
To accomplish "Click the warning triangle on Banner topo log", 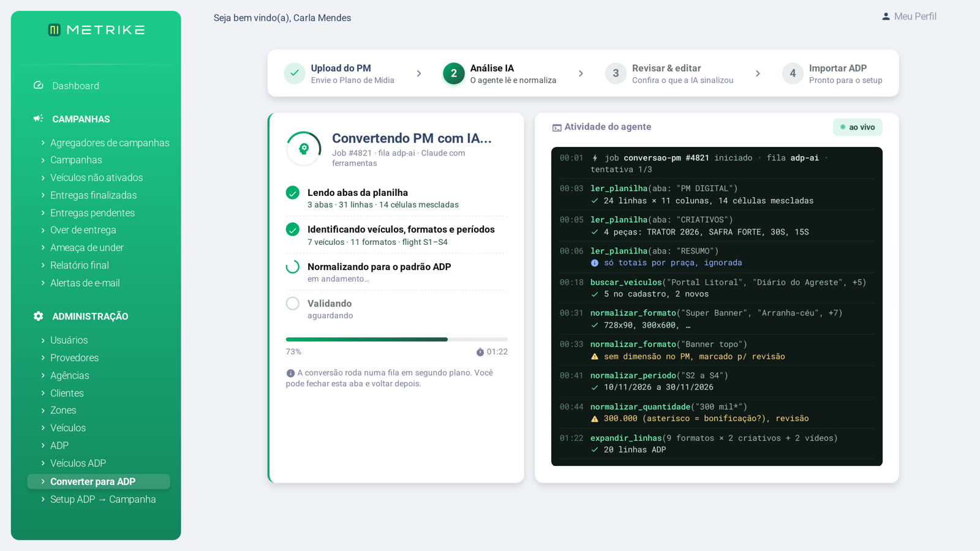I will point(595,356).
